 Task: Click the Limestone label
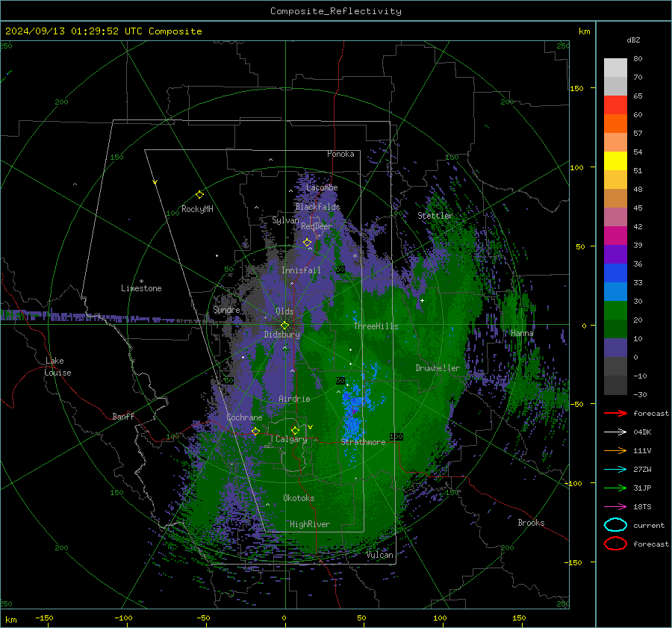pos(141,288)
